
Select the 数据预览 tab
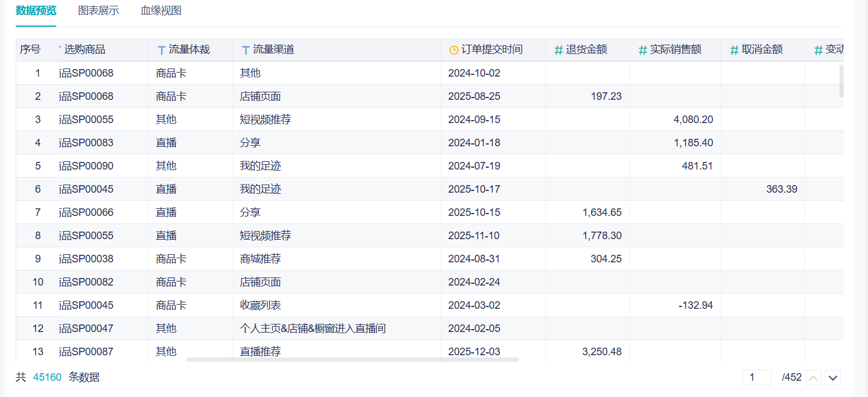35,10
